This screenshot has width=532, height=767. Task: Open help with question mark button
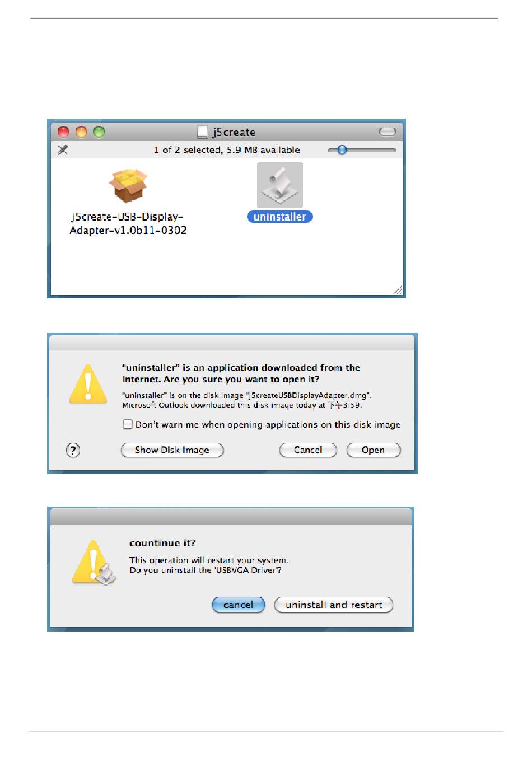(x=73, y=450)
